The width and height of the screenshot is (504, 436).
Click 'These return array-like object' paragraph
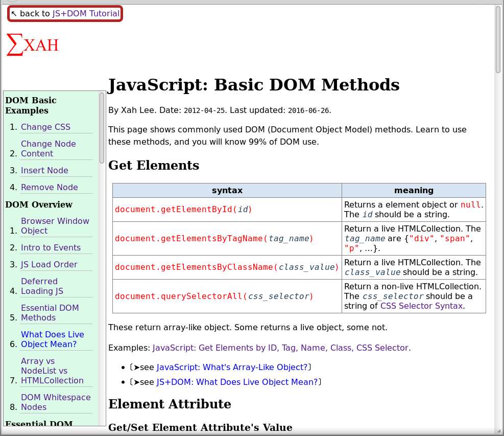tap(248, 328)
